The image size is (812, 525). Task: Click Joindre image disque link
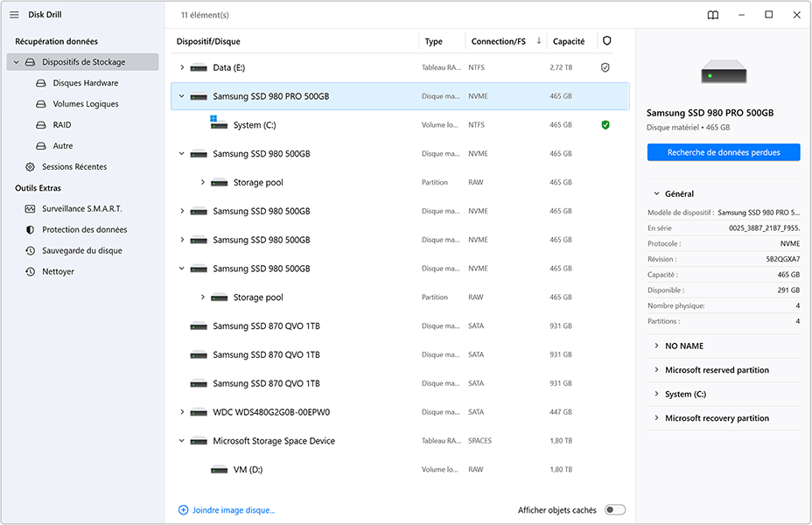[234, 510]
